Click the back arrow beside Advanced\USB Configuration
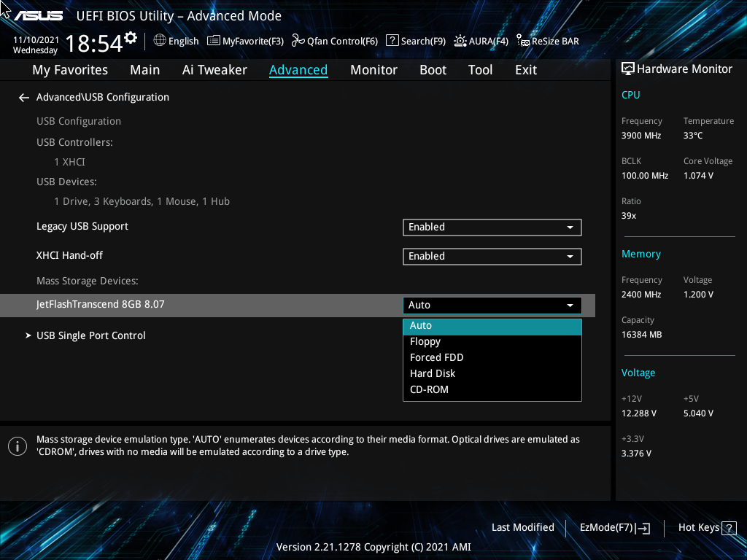This screenshot has width=747, height=560. click(x=24, y=98)
